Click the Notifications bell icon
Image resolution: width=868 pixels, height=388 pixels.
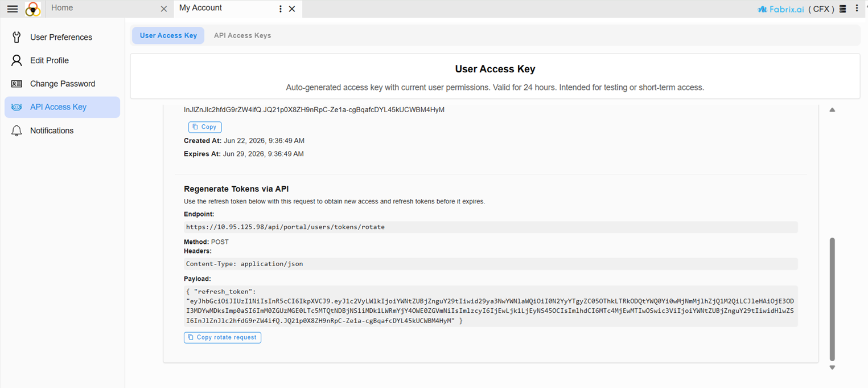click(17, 130)
